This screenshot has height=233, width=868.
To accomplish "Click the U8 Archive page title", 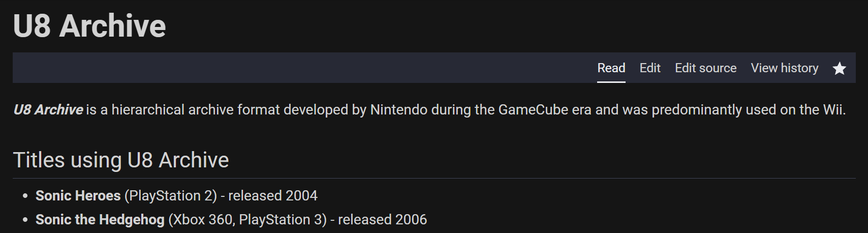I will pos(89,26).
